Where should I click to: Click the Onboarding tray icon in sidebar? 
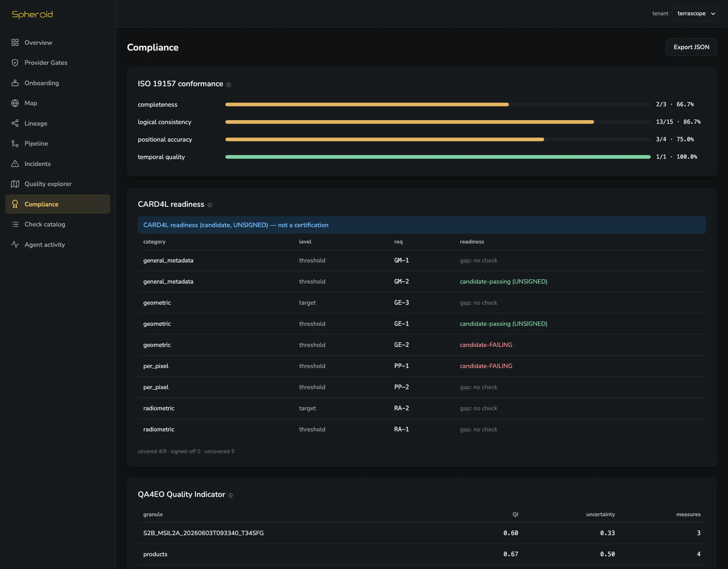15,83
